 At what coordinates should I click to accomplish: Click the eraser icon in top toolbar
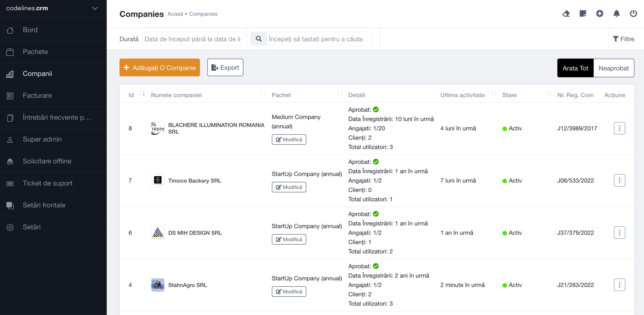pyautogui.click(x=566, y=14)
